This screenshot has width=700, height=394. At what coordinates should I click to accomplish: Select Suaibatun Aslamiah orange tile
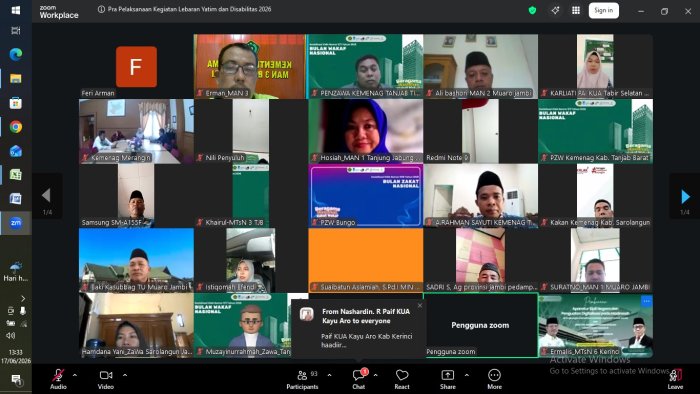click(366, 261)
